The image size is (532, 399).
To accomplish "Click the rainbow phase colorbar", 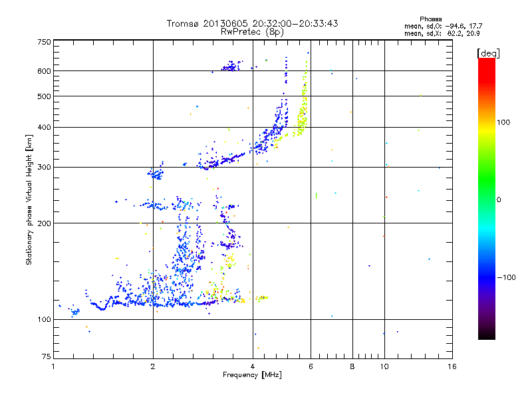I will point(487,199).
